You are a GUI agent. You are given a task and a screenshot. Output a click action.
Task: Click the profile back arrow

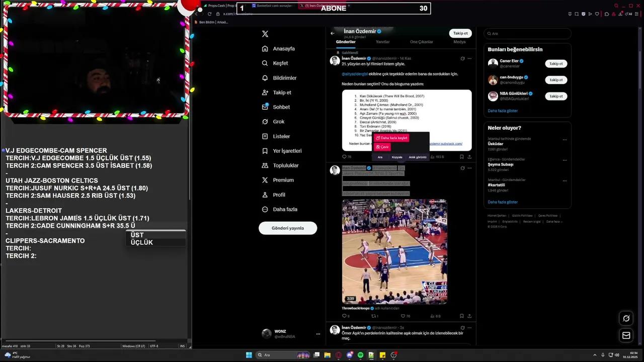click(x=333, y=33)
